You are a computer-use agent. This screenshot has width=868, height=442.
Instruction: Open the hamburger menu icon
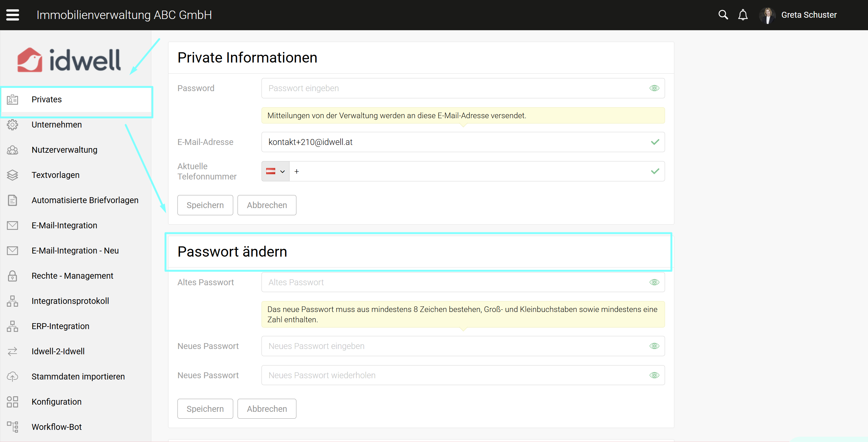click(12, 15)
